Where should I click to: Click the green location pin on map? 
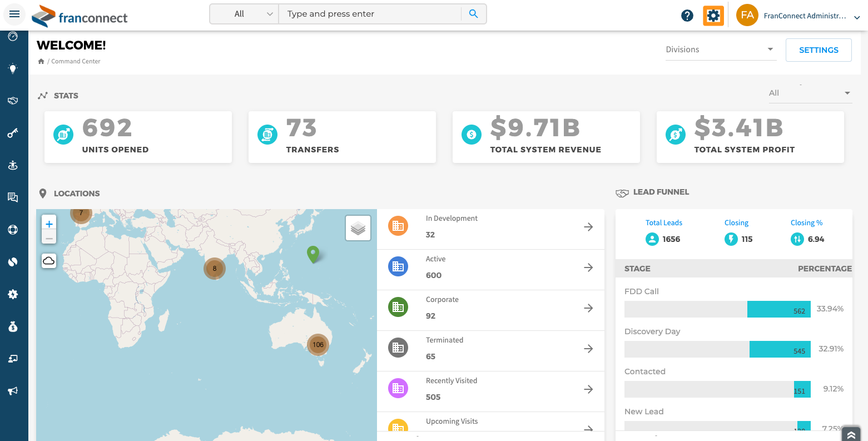[x=314, y=254]
